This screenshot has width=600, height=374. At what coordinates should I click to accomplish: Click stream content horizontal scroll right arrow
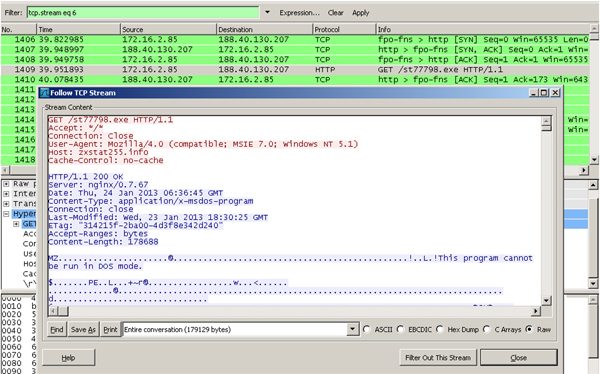pyautogui.click(x=536, y=311)
